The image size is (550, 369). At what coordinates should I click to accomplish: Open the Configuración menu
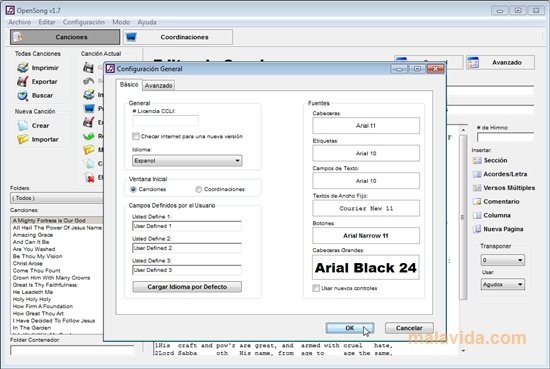click(x=83, y=22)
